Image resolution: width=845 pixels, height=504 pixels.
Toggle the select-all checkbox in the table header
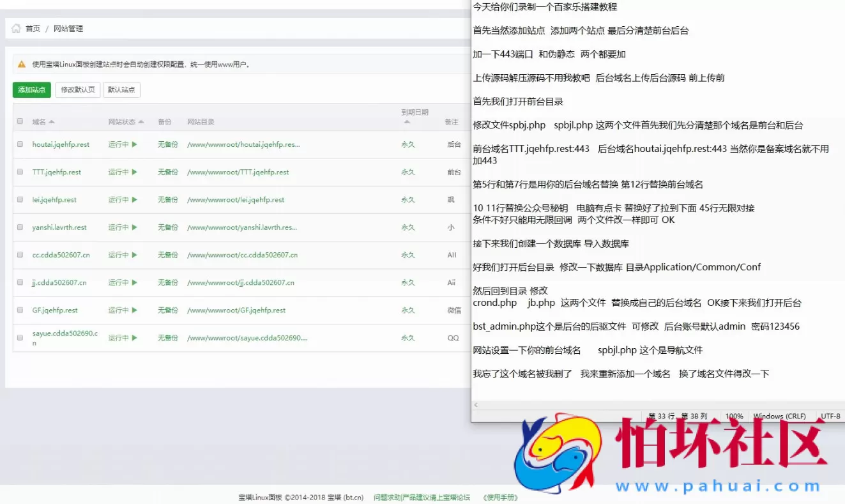tap(20, 121)
